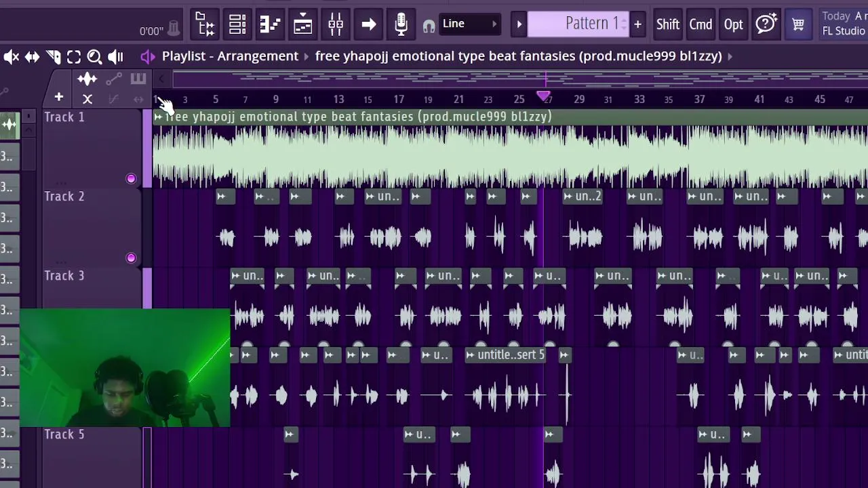Toggle Track 1 mute switch
The height and width of the screenshot is (488, 868).
pyautogui.click(x=131, y=179)
